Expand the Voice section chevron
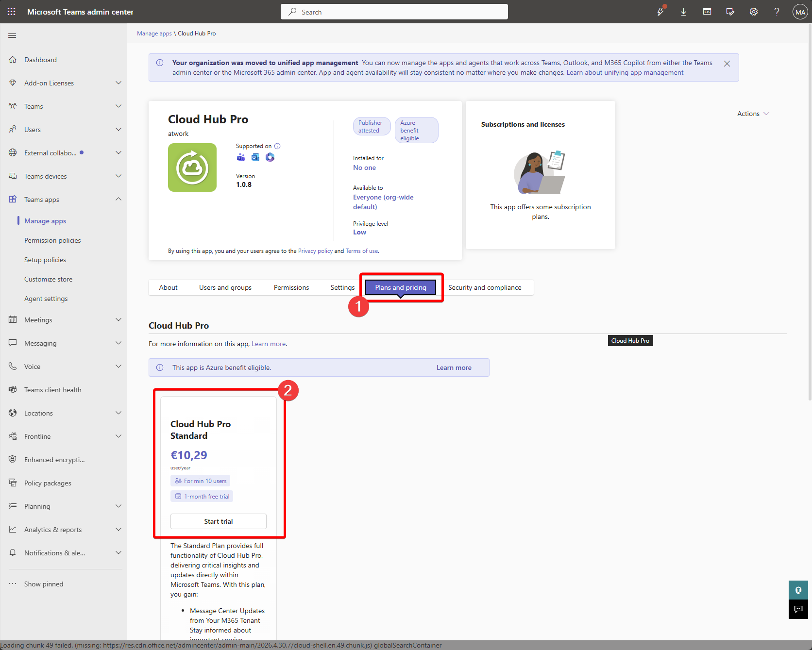The image size is (812, 650). pyautogui.click(x=118, y=367)
